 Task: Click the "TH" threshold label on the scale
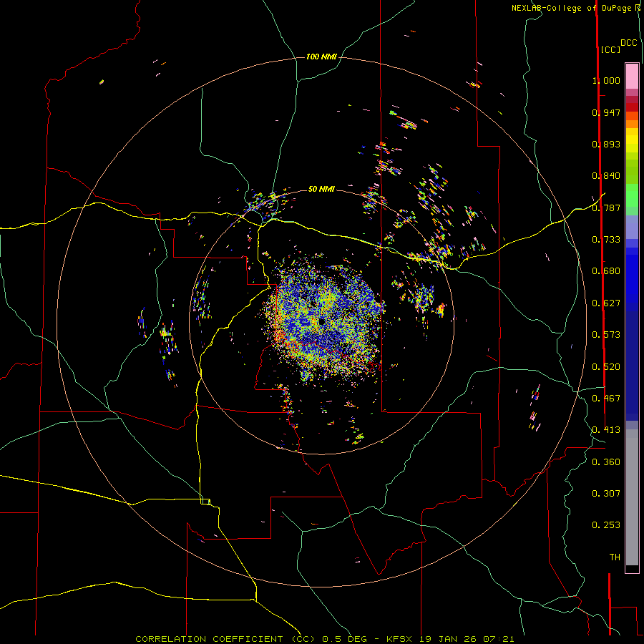(x=615, y=557)
